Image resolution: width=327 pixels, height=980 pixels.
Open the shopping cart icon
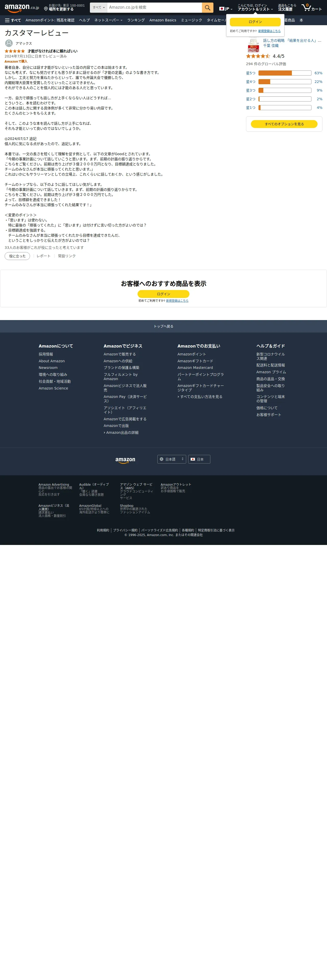[311, 8]
